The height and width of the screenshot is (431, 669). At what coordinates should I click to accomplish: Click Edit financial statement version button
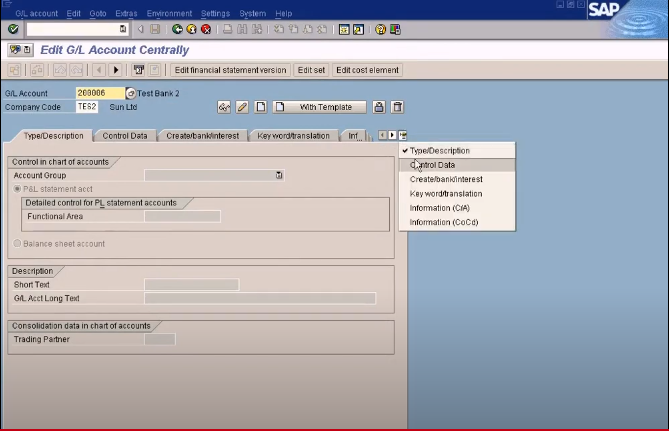[230, 70]
